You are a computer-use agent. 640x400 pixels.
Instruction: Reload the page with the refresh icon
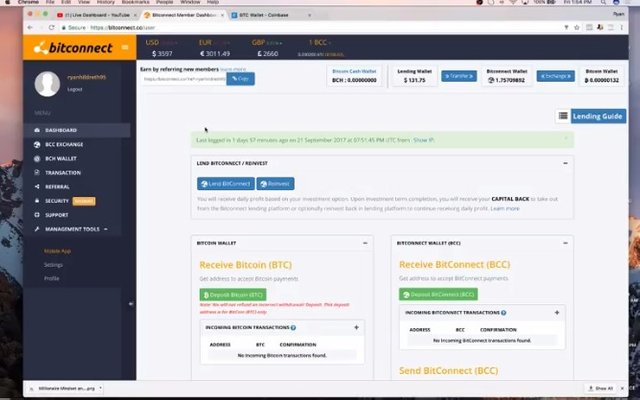51,27
